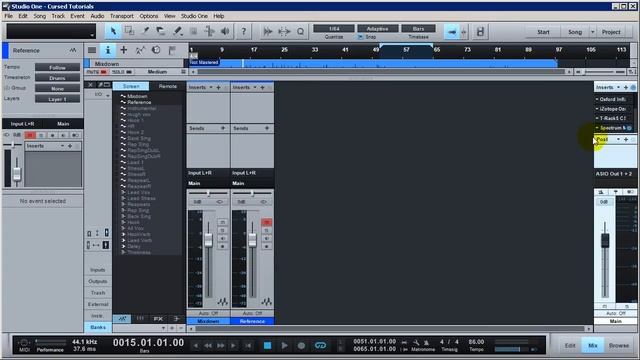Toggle mute in Reference inspector channel
The height and width of the screenshot is (360, 640).
(x=30, y=135)
